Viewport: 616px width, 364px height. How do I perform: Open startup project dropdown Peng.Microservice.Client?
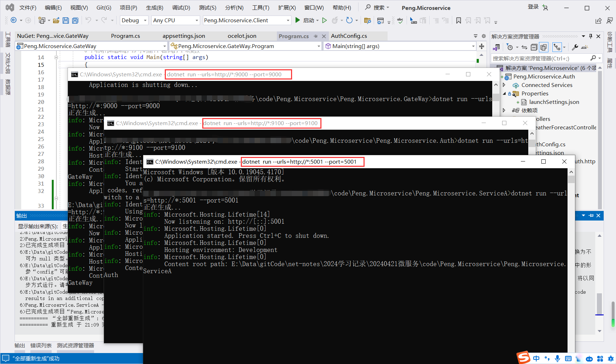coord(247,20)
